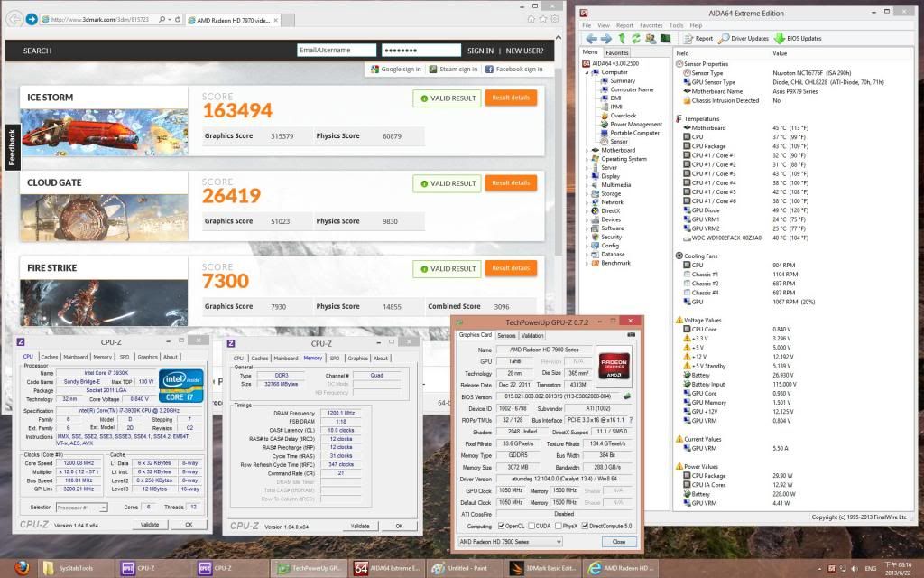Screen dimensions: 924x578
Task: Click the users icon in AIDA64 toolbar
Action: point(651,39)
